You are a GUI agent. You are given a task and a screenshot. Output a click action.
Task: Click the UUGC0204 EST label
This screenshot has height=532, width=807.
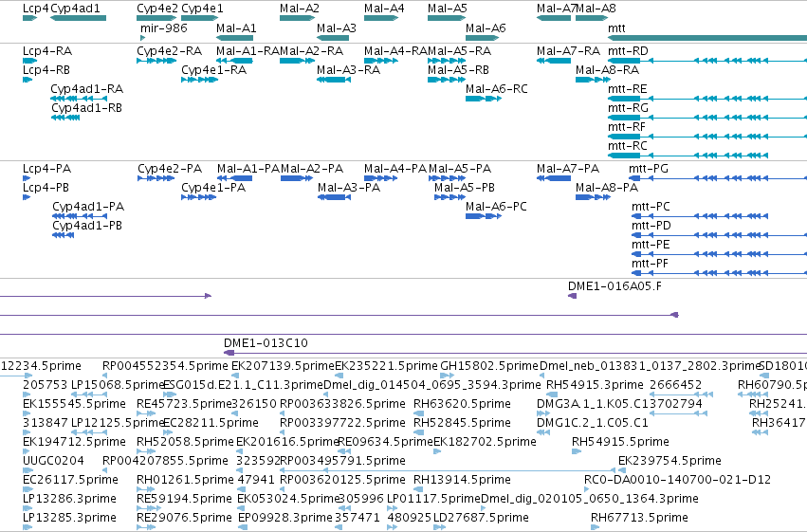pos(53,461)
